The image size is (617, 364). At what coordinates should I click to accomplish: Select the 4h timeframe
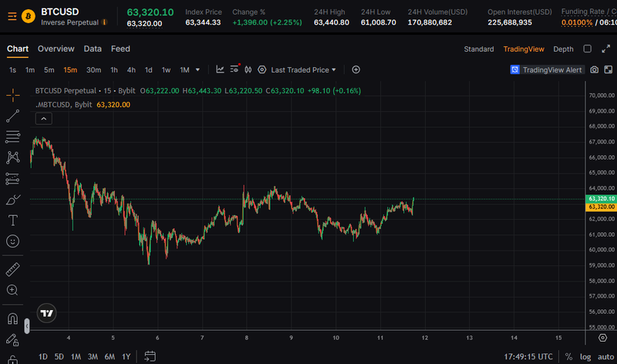(131, 70)
